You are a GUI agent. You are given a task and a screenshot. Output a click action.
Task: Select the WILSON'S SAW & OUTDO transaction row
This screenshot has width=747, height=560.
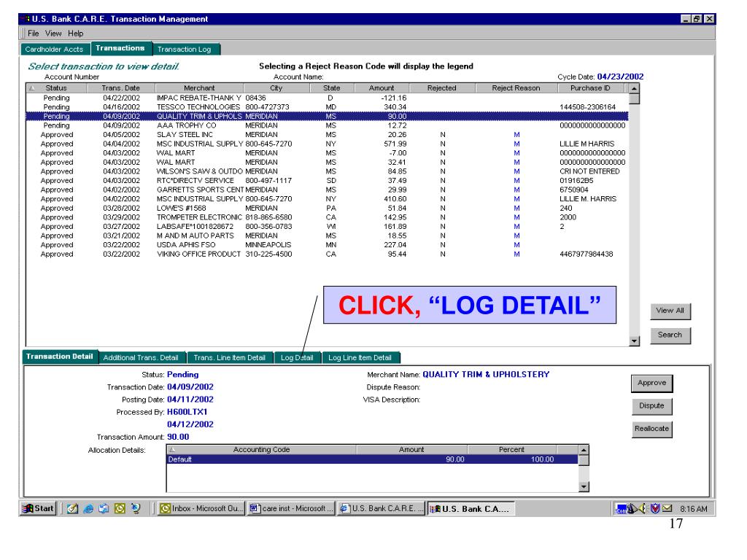(x=327, y=171)
